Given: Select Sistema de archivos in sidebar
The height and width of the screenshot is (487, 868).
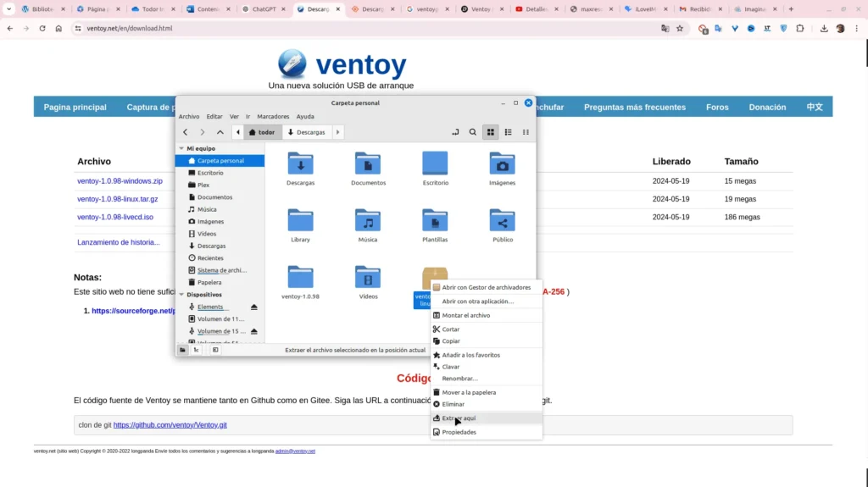Looking at the screenshot, I should 220,270.
